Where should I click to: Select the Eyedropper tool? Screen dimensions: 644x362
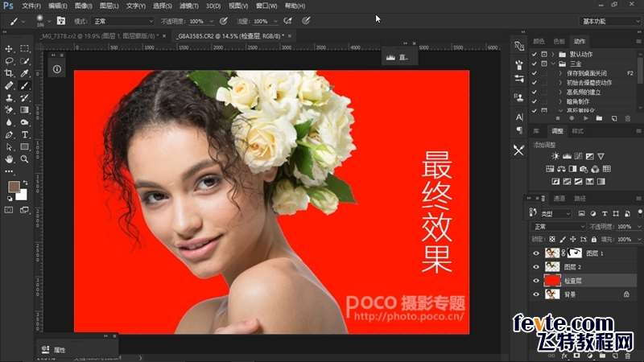[x=24, y=73]
